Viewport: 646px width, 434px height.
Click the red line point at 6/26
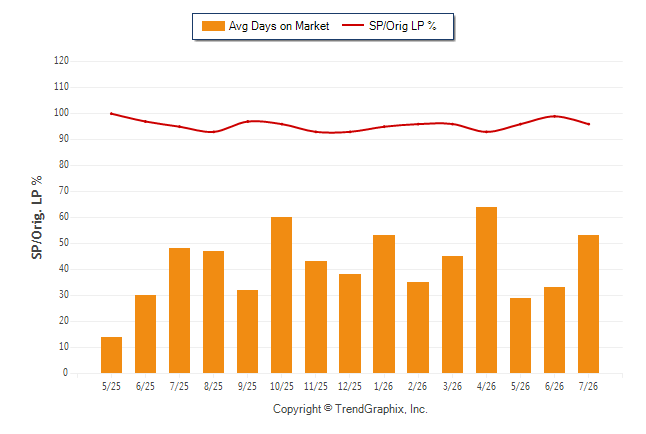click(x=555, y=116)
